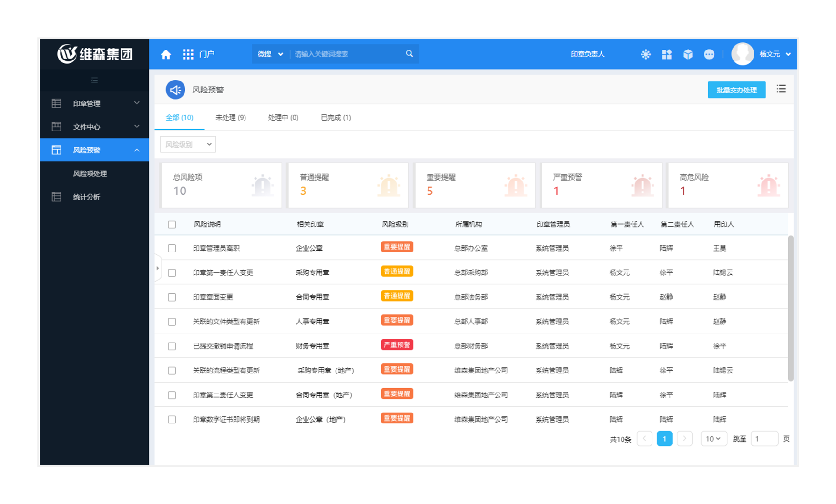Open the page size dropdown showing 10
The height and width of the screenshot is (504, 836).
[713, 439]
